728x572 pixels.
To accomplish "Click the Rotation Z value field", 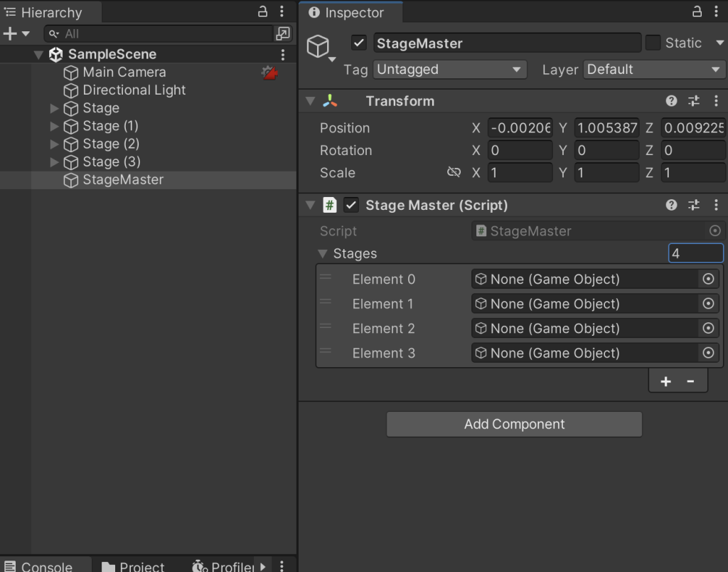I will tap(694, 150).
